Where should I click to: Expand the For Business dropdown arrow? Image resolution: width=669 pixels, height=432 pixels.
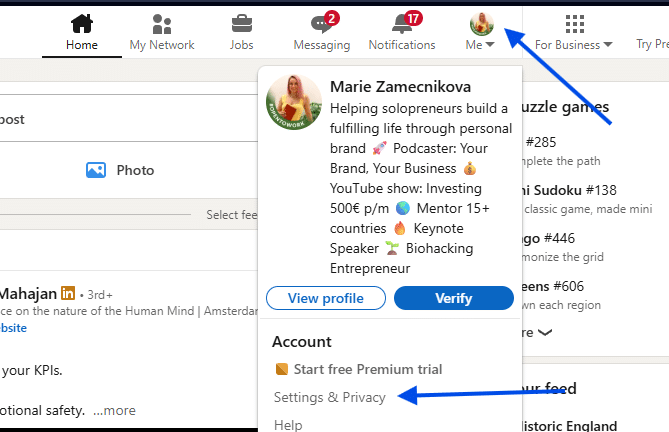608,45
